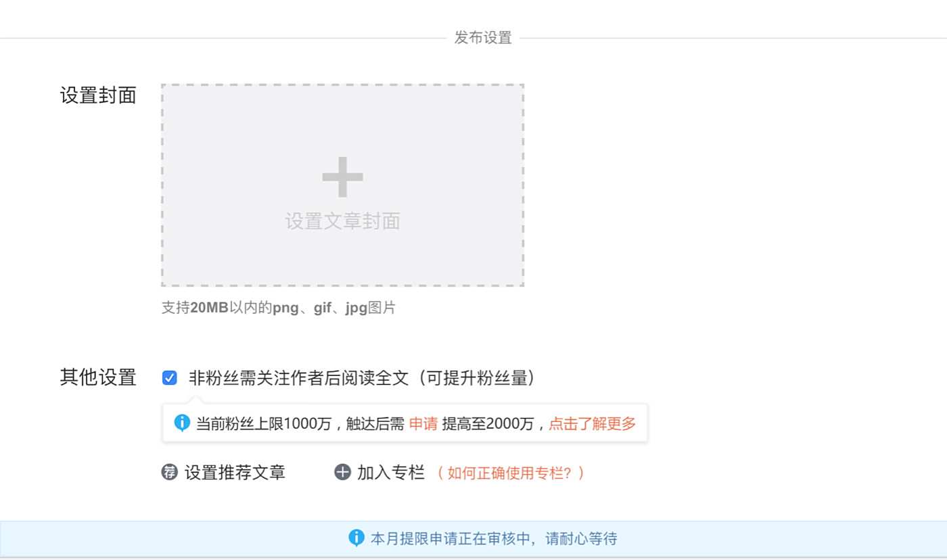Click the info icon in the 审核中 notice bar
The width and height of the screenshot is (947, 560).
(356, 538)
